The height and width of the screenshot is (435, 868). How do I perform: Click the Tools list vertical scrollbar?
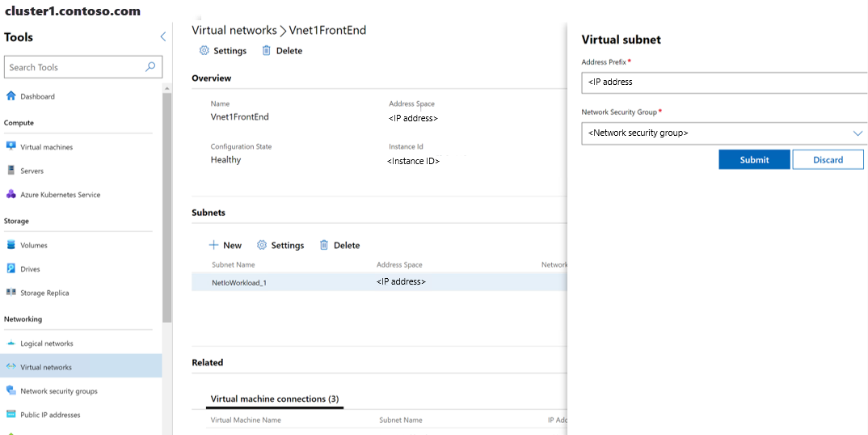coord(167,202)
